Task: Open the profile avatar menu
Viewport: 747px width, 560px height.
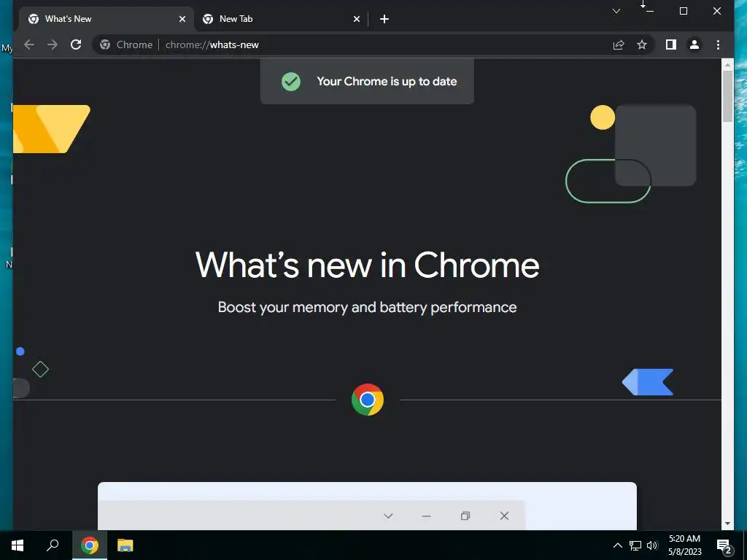Action: [694, 44]
